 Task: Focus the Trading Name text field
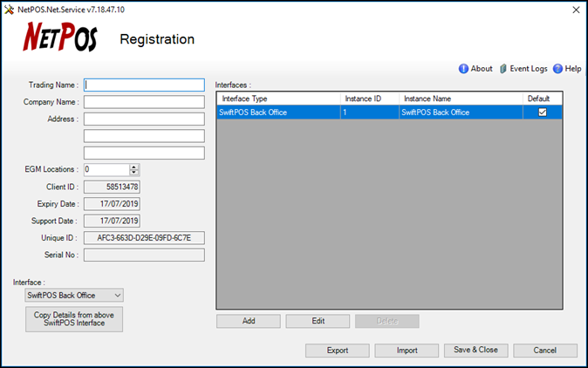tap(144, 85)
